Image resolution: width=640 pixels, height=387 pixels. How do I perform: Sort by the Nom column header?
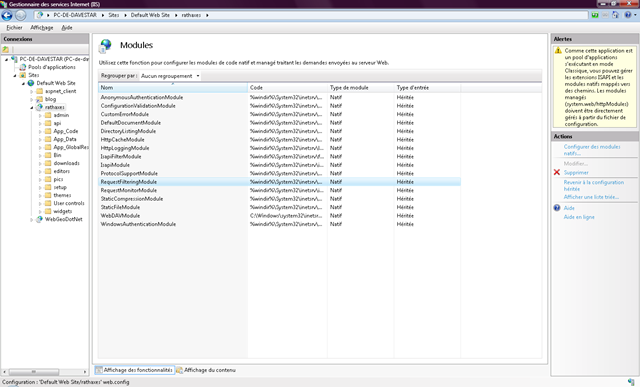tap(173, 87)
